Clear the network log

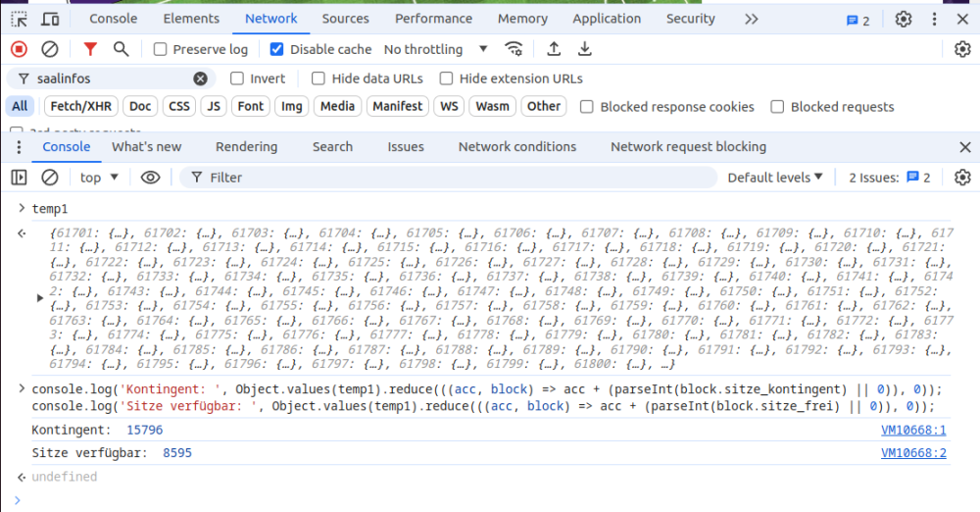49,49
